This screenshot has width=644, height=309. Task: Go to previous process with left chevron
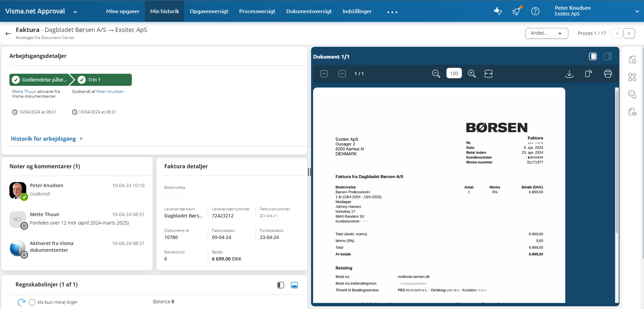click(x=617, y=33)
